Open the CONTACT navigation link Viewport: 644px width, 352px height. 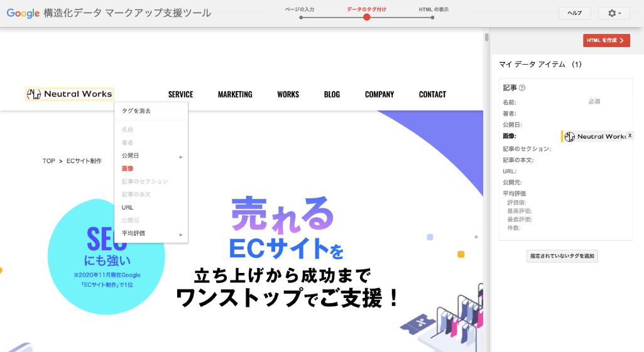(432, 94)
